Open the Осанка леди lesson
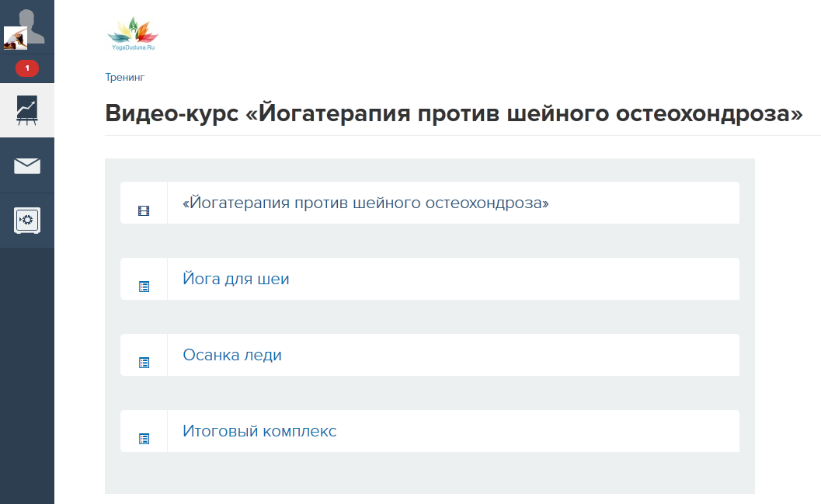Image resolution: width=821 pixels, height=504 pixels. coord(232,355)
